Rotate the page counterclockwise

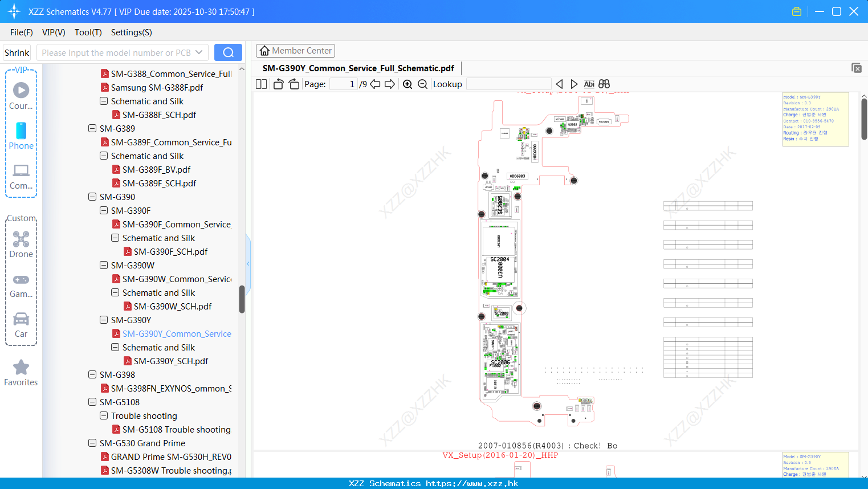click(x=278, y=84)
